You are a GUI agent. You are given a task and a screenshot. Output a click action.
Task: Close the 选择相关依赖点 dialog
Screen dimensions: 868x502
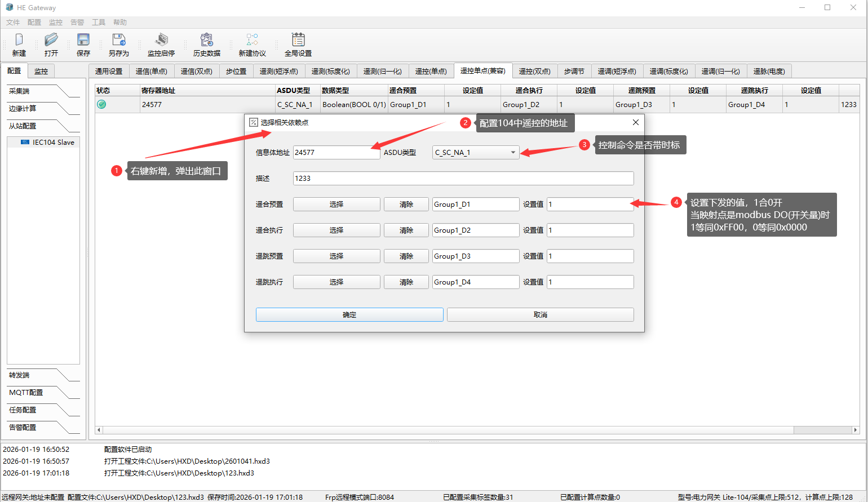pos(635,122)
